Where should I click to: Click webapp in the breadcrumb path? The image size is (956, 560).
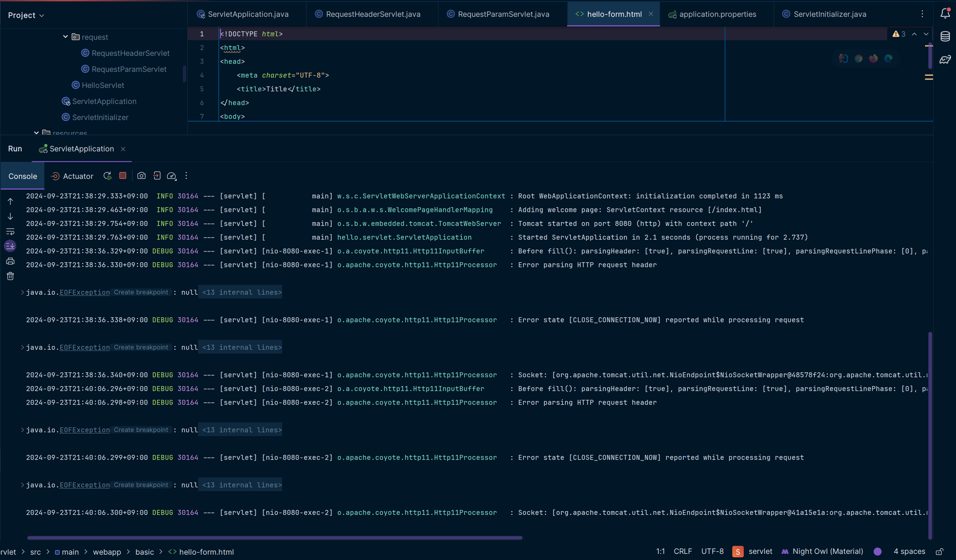click(107, 552)
